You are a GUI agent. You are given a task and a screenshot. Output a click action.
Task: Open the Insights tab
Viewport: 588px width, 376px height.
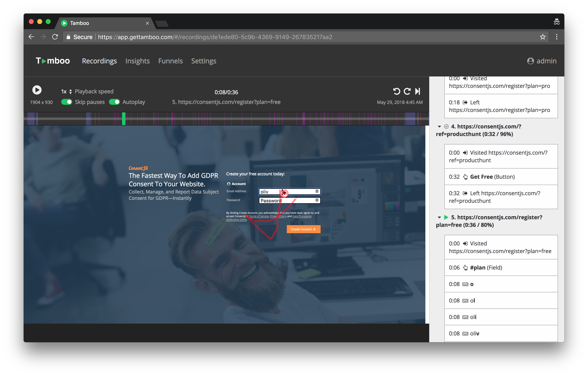137,61
